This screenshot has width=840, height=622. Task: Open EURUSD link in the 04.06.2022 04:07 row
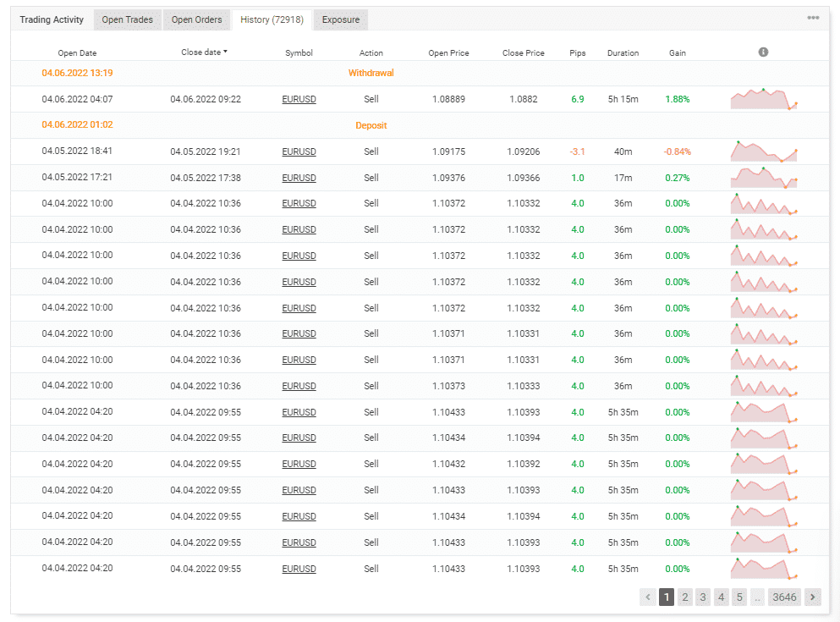point(299,99)
